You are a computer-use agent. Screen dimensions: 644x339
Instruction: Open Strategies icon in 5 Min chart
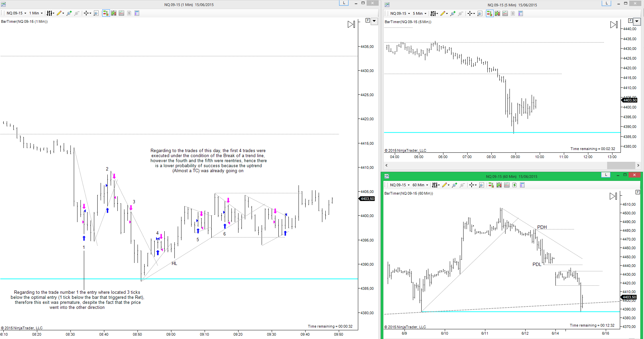(x=513, y=13)
